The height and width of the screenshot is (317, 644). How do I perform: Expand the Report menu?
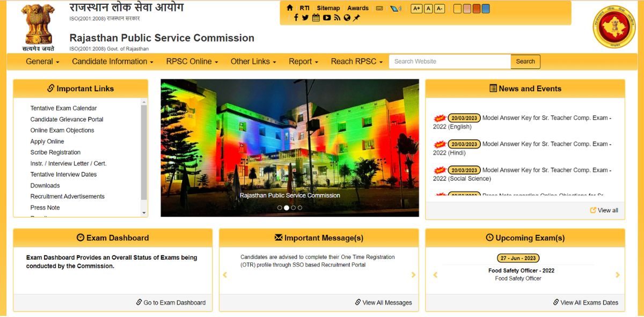pos(303,62)
